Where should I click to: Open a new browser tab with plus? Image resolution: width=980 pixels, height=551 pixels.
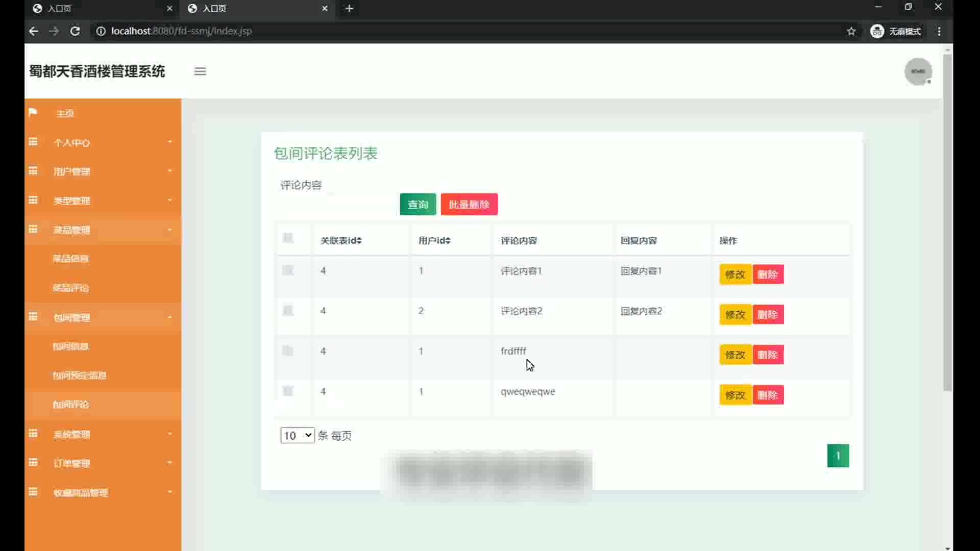coord(349,9)
